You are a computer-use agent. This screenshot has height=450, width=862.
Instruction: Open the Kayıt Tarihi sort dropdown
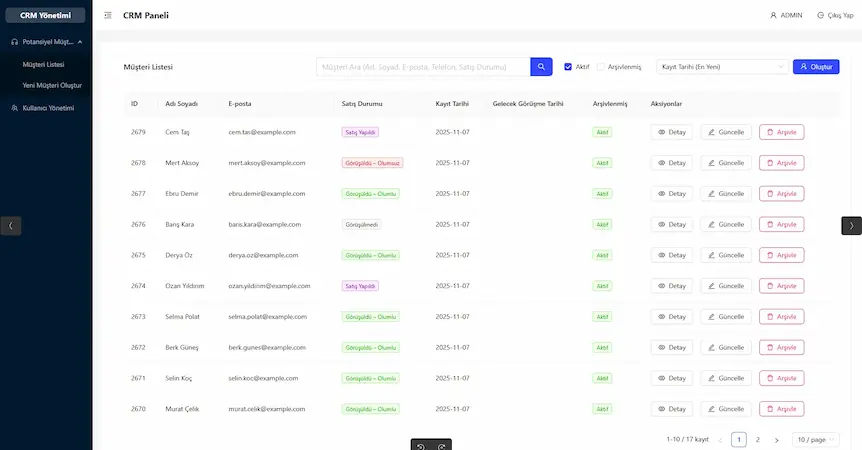click(721, 67)
